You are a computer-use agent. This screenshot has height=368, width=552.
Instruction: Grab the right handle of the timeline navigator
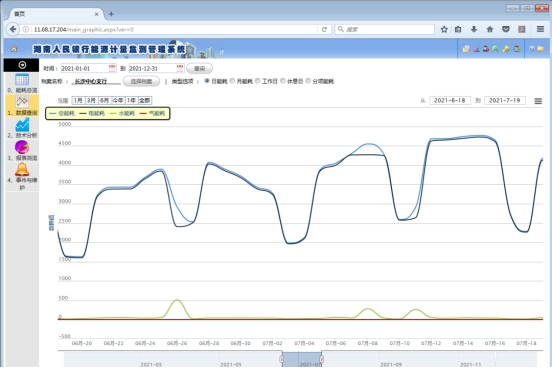pos(321,359)
